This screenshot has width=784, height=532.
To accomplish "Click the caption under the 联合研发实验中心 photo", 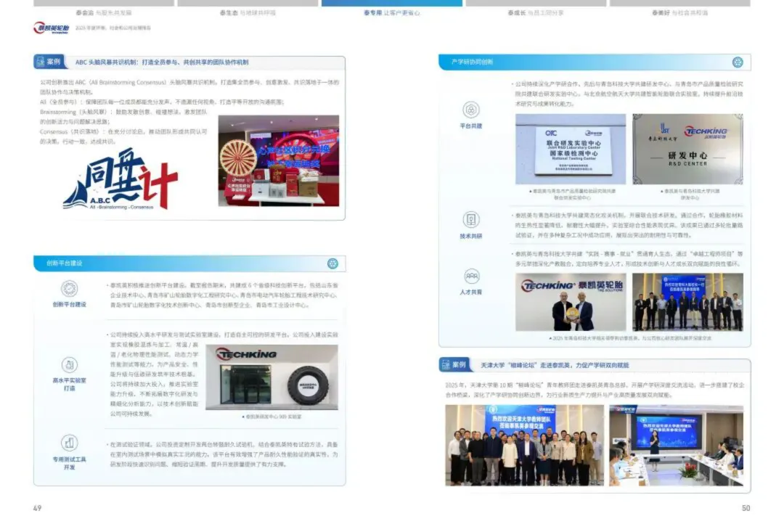I will (572, 195).
